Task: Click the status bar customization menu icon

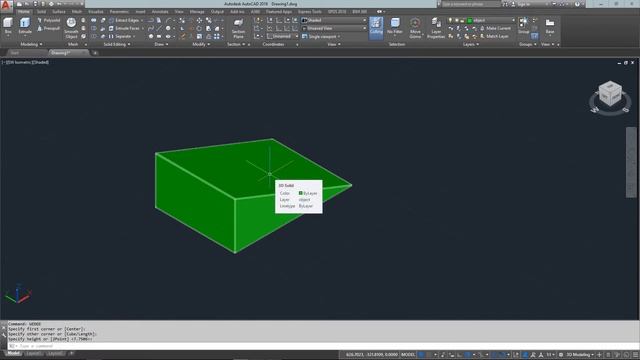Action: coord(635,355)
